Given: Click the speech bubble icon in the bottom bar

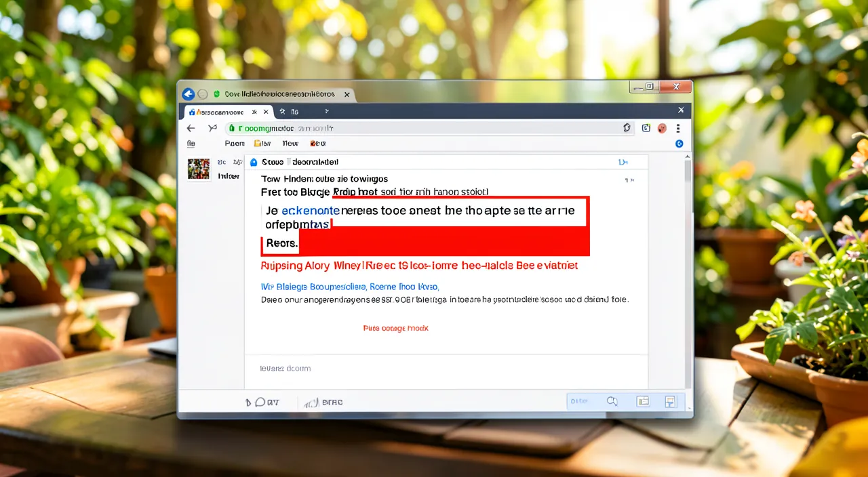Looking at the screenshot, I should (x=259, y=402).
